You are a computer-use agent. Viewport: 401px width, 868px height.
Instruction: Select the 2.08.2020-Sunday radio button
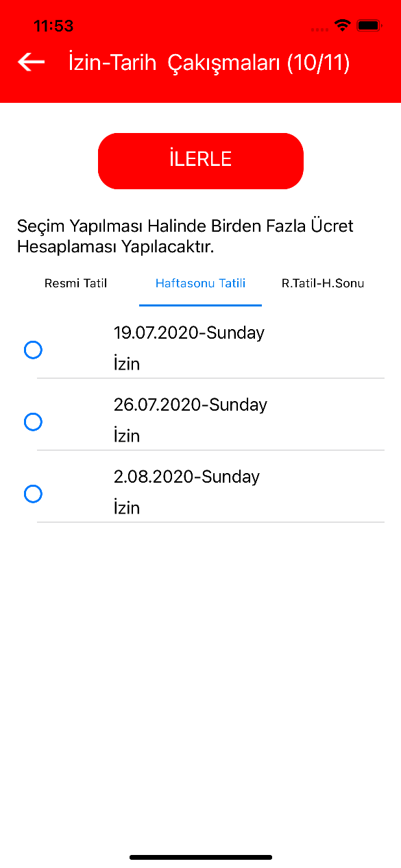click(x=33, y=494)
